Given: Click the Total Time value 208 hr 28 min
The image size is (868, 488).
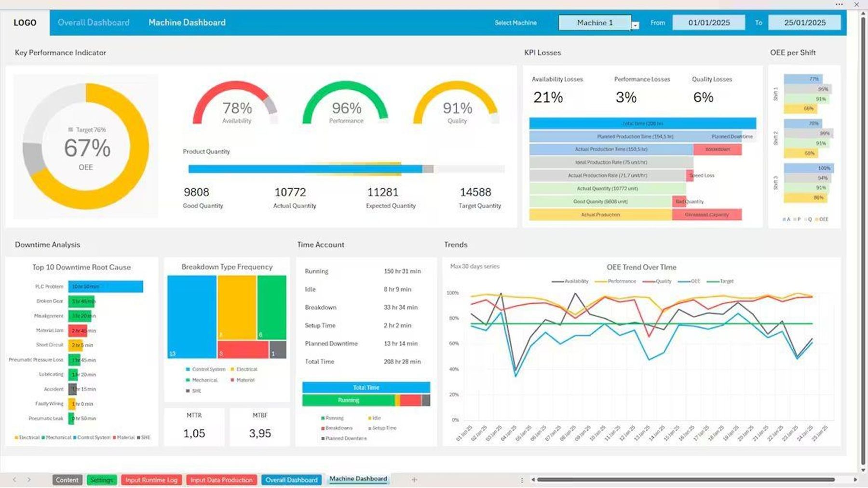Looking at the screenshot, I should pos(402,362).
